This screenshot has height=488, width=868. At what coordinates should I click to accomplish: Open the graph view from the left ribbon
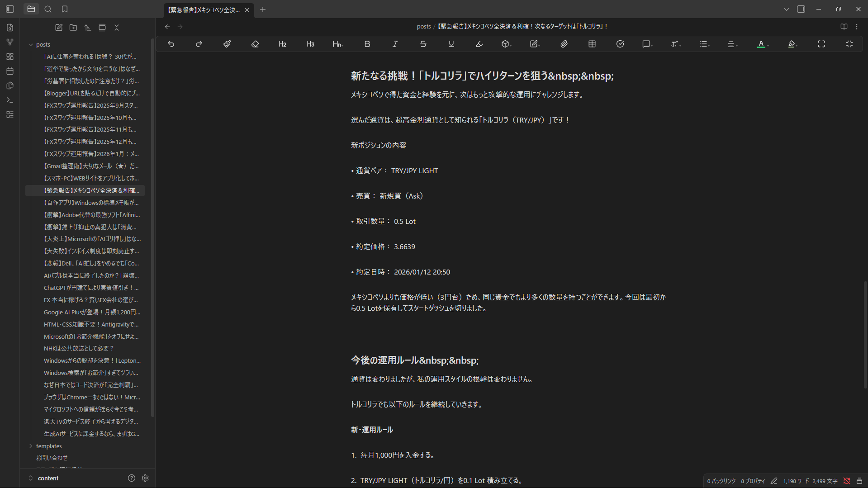[x=10, y=42]
